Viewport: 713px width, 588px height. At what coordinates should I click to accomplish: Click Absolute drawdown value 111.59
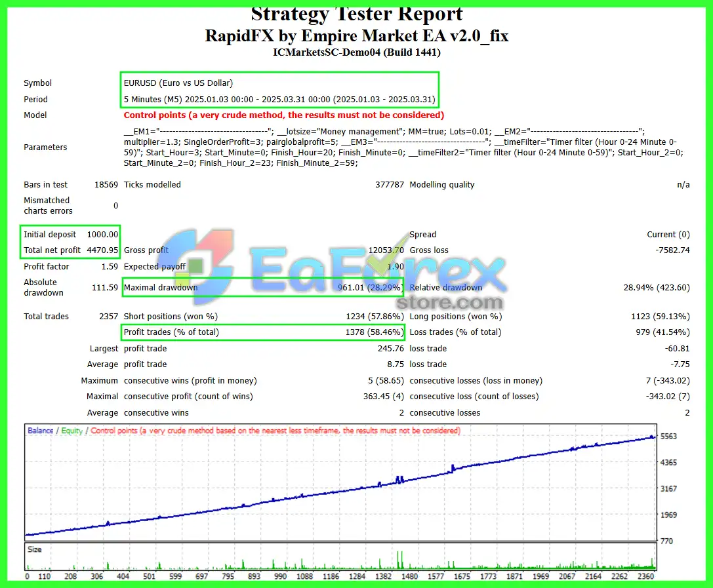pos(105,288)
